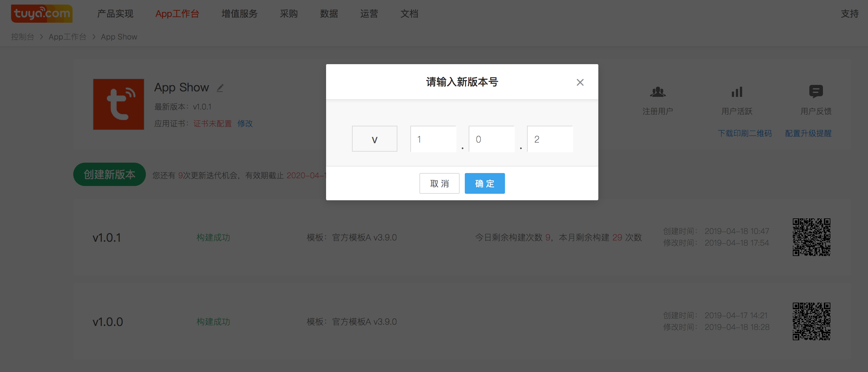Click the QR code for v1.0.0
This screenshot has height=372, width=868.
pos(811,321)
